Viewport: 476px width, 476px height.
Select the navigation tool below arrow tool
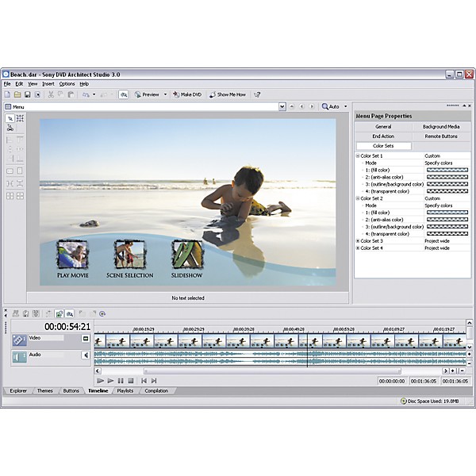10,128
